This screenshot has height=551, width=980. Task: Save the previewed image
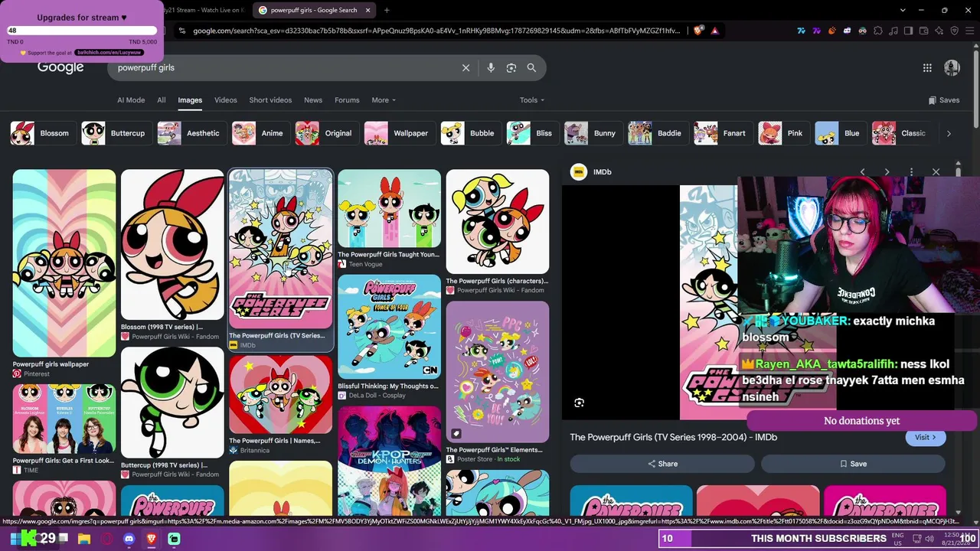point(853,464)
